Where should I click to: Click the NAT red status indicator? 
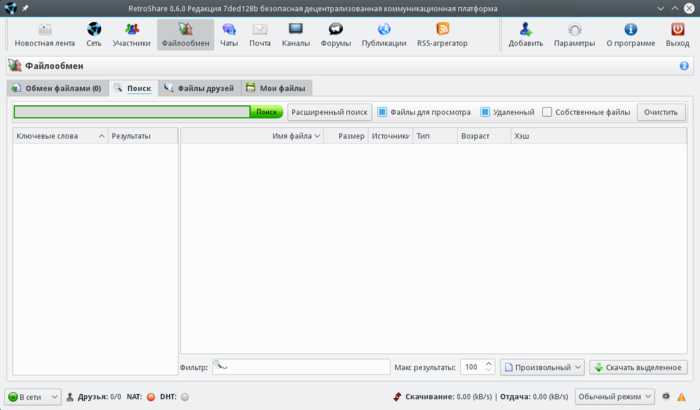point(151,397)
